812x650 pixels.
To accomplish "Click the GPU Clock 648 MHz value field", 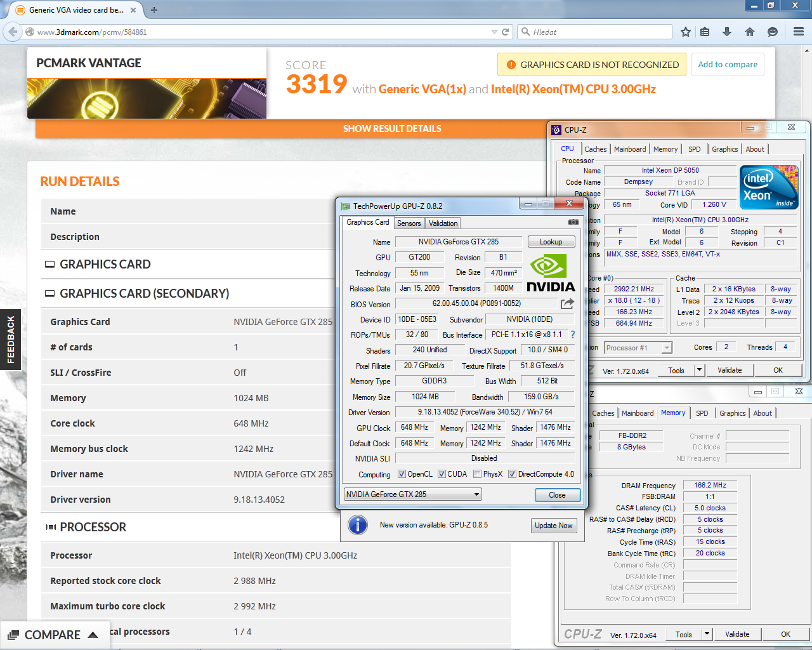I will click(x=414, y=427).
